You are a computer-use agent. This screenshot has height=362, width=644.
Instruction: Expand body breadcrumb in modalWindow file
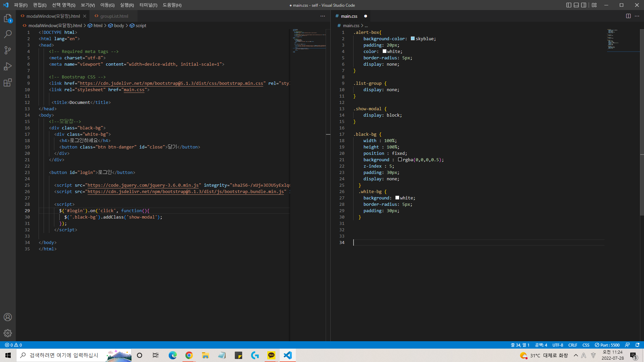pos(119,25)
